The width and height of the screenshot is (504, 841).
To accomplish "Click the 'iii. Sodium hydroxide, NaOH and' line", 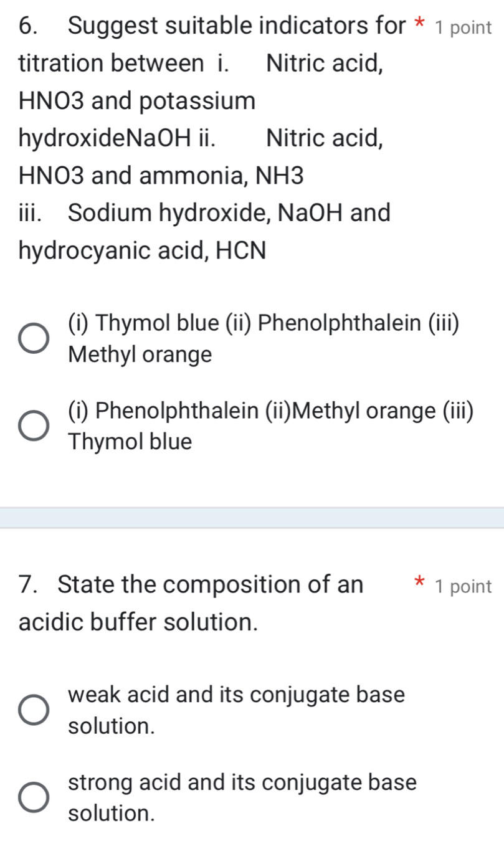I will [205, 213].
